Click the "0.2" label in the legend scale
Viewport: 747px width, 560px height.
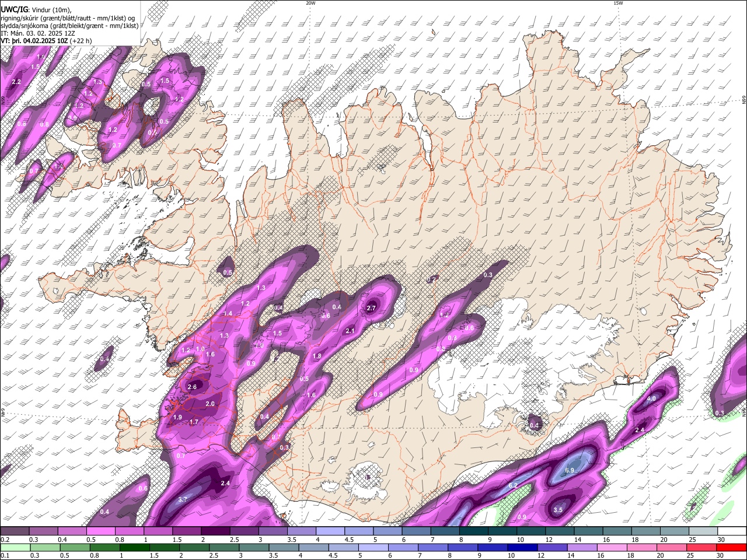(5, 540)
